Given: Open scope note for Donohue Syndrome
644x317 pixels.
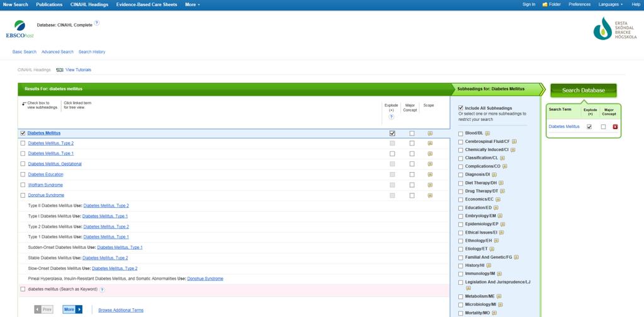Looking at the screenshot, I should [x=430, y=195].
